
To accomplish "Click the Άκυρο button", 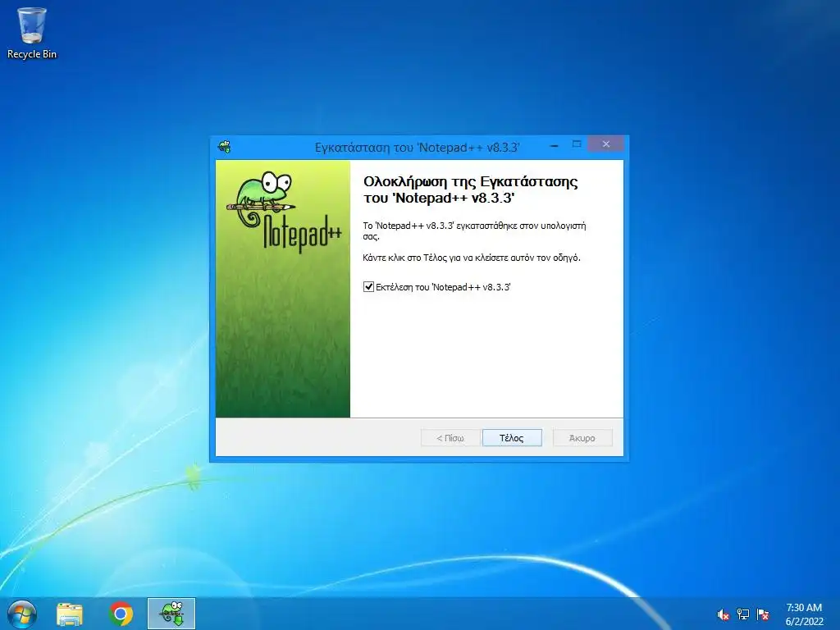I will [582, 438].
